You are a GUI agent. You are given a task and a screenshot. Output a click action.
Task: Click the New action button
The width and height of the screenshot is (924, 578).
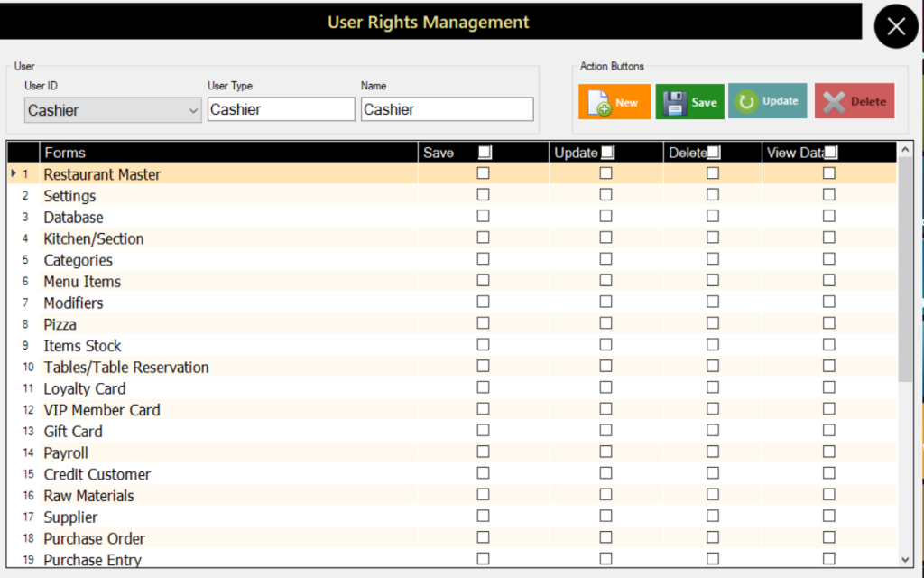pyautogui.click(x=614, y=101)
